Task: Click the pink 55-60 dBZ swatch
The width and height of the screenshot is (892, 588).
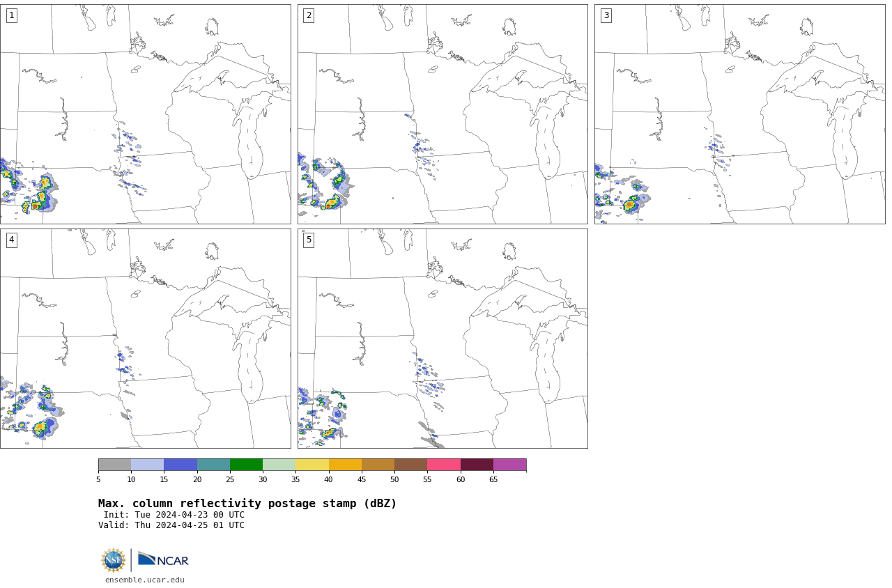Action: (444, 465)
